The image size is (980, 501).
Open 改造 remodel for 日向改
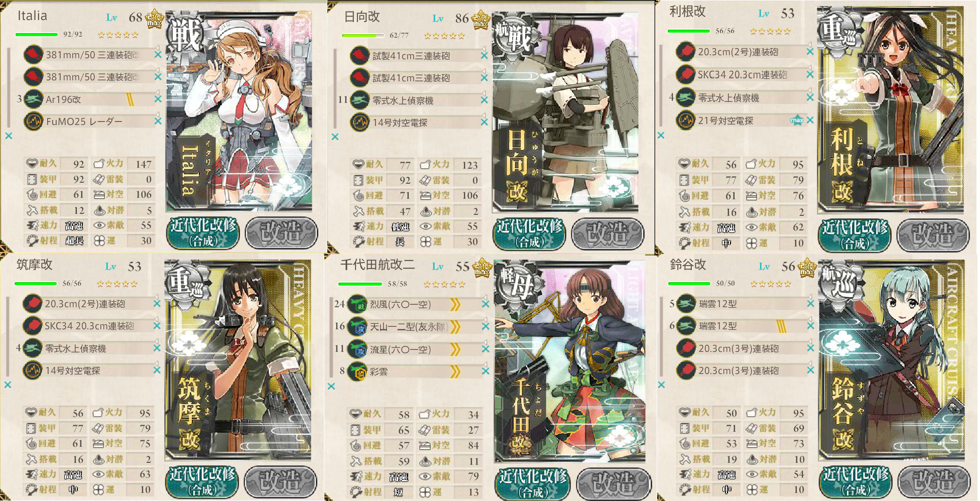pyautogui.click(x=607, y=233)
